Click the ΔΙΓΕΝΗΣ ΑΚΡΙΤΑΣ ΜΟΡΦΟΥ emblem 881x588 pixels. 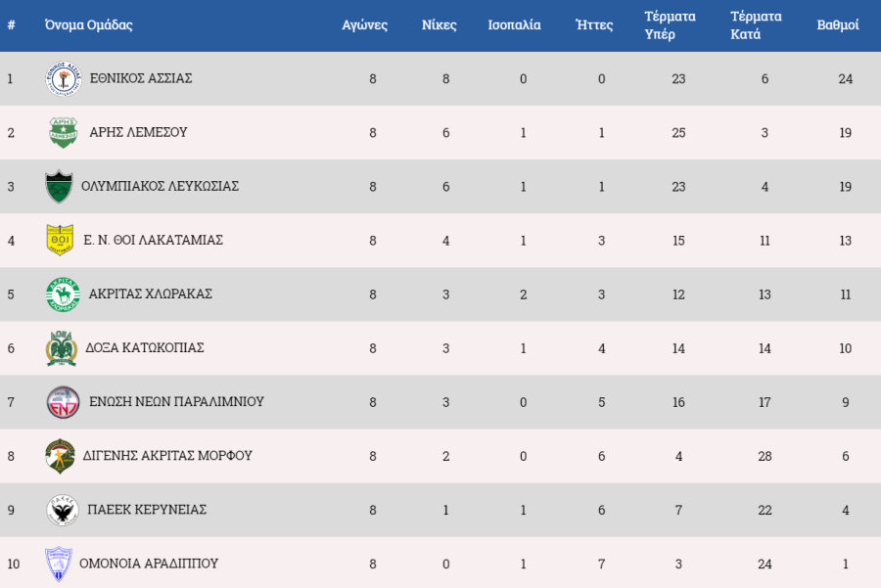tap(61, 456)
